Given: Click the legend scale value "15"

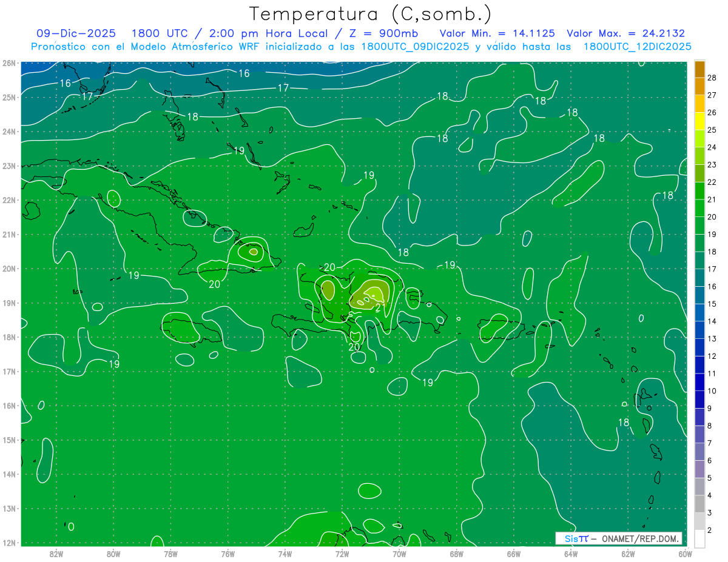Looking at the screenshot, I should click(712, 304).
